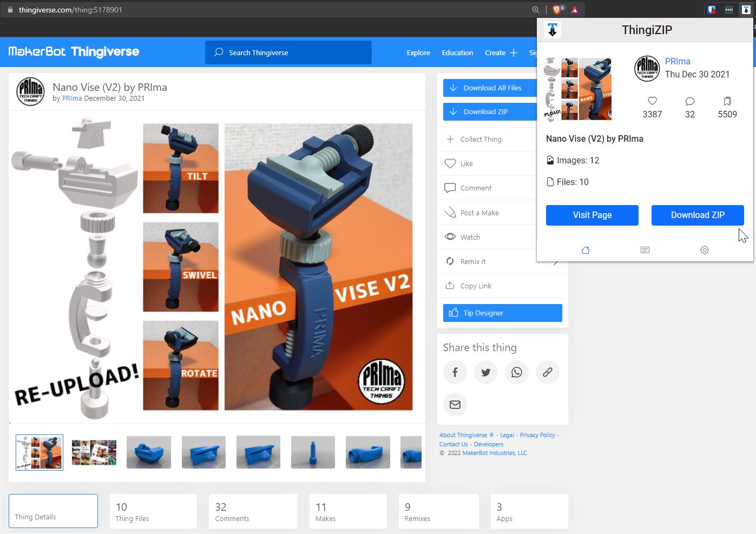The width and height of the screenshot is (756, 534).
Task: Open the Education menu
Action: [457, 52]
